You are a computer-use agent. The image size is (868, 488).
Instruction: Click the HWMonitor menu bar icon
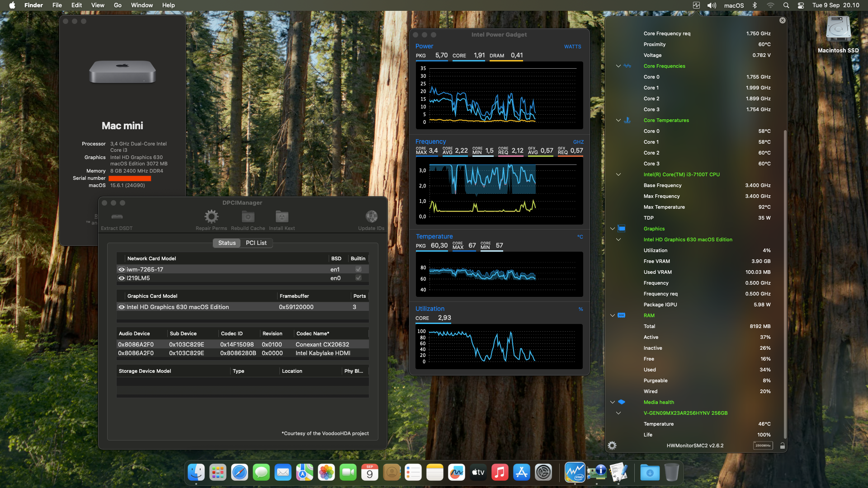(x=696, y=5)
